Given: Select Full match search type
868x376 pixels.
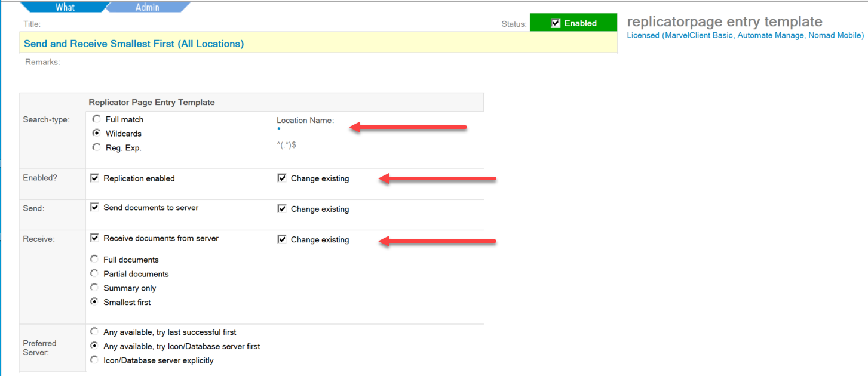Looking at the screenshot, I should (96, 119).
